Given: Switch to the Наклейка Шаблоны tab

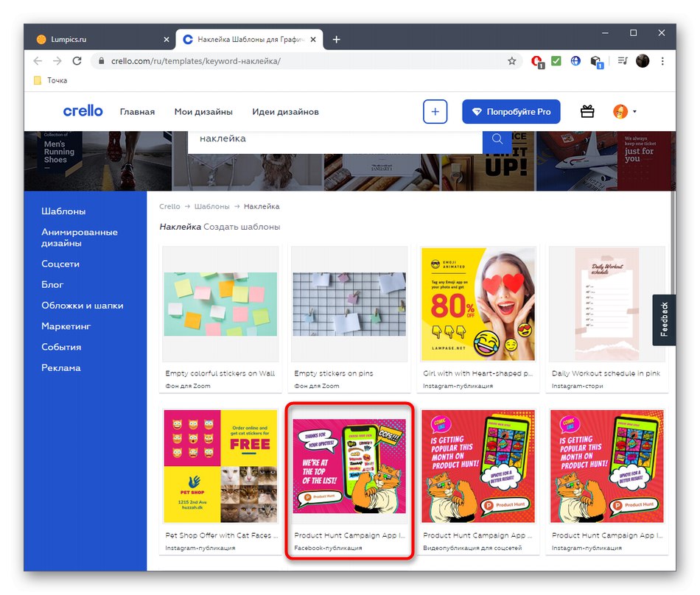Looking at the screenshot, I should click(249, 39).
